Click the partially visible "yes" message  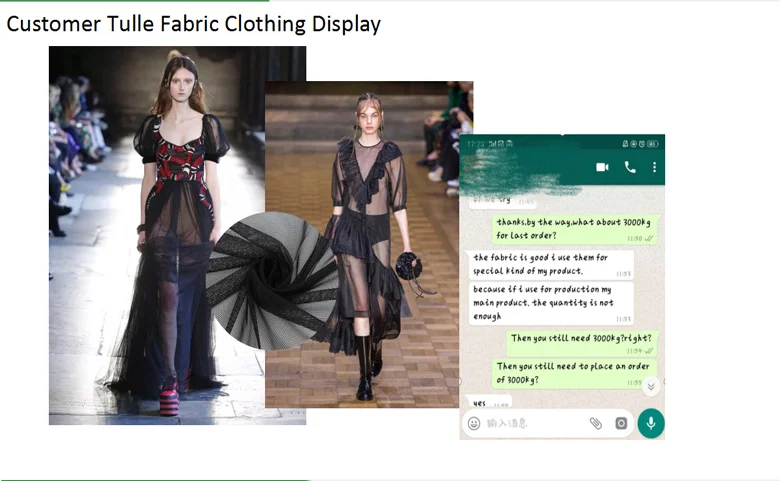(480, 402)
